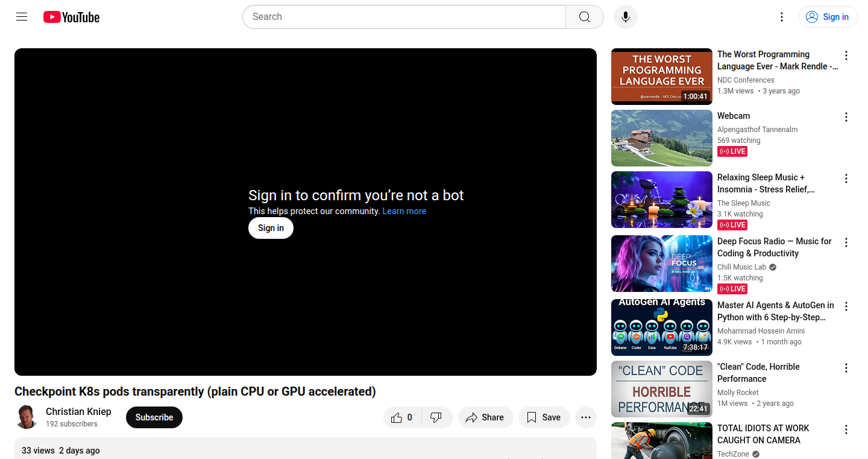Expand description showing 33 views
The width and height of the screenshot is (868, 459).
coord(306,448)
